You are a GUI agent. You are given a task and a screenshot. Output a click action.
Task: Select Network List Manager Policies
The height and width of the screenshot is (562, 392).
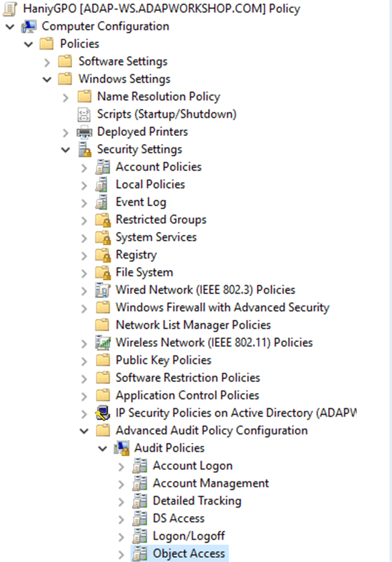coord(193,325)
